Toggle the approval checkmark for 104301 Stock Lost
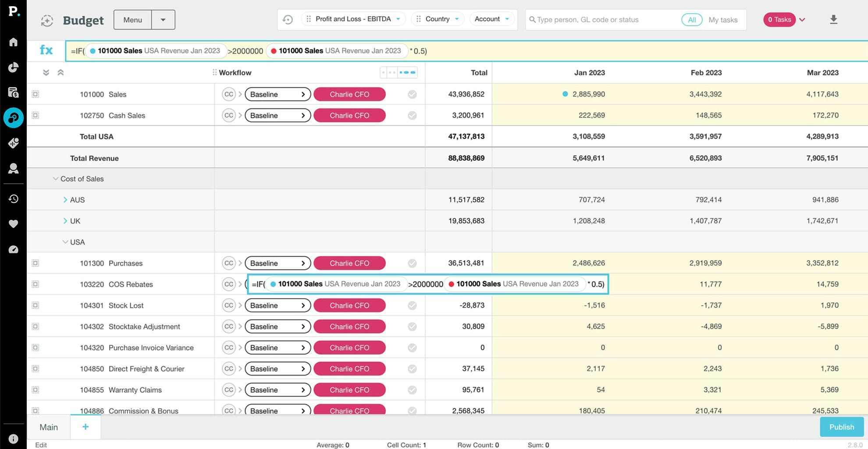This screenshot has height=449, width=868. tap(412, 306)
